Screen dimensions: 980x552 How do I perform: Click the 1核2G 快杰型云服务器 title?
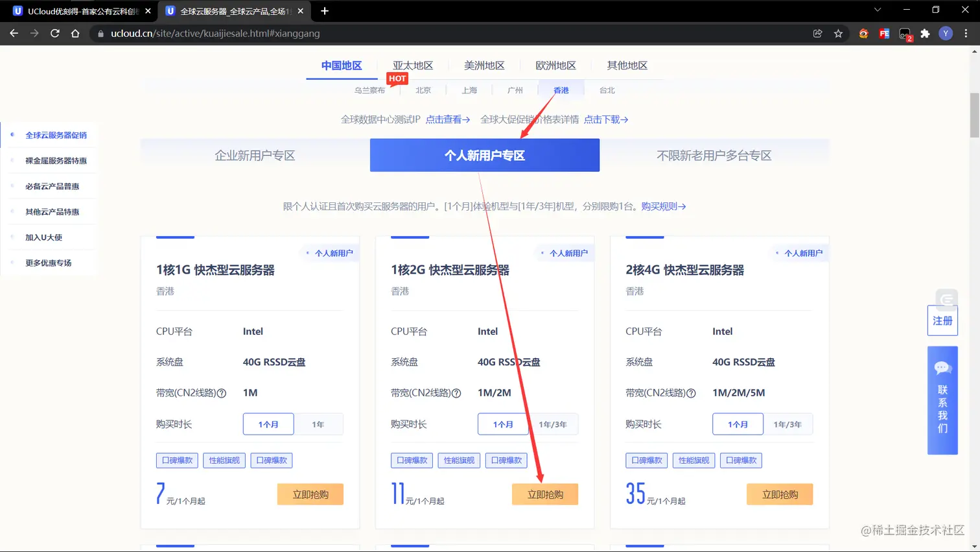(x=450, y=270)
